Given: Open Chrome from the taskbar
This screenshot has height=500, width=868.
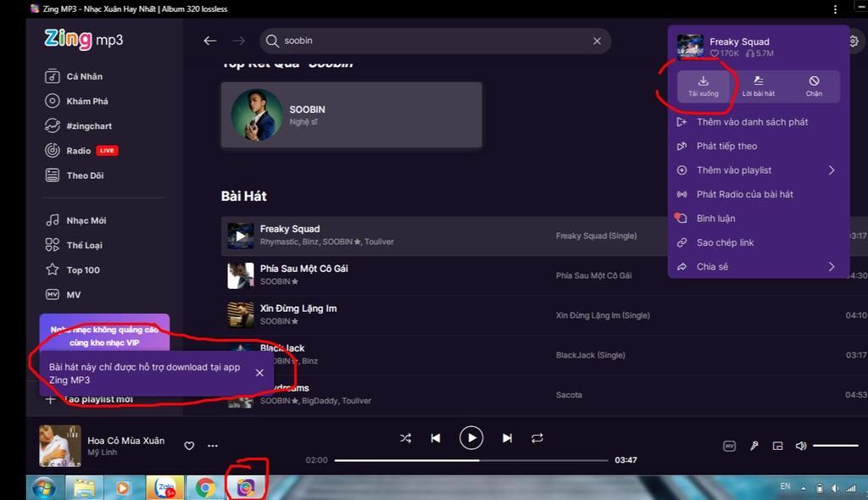Looking at the screenshot, I should [205, 488].
